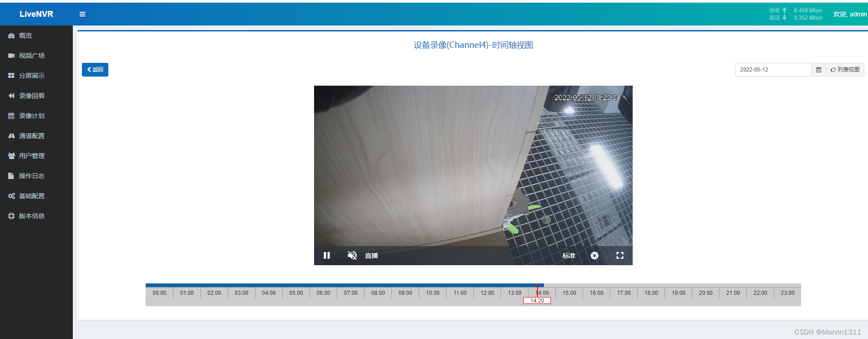The width and height of the screenshot is (868, 339).
Task: Jump to 01:00 on the timeline
Action: [x=187, y=293]
